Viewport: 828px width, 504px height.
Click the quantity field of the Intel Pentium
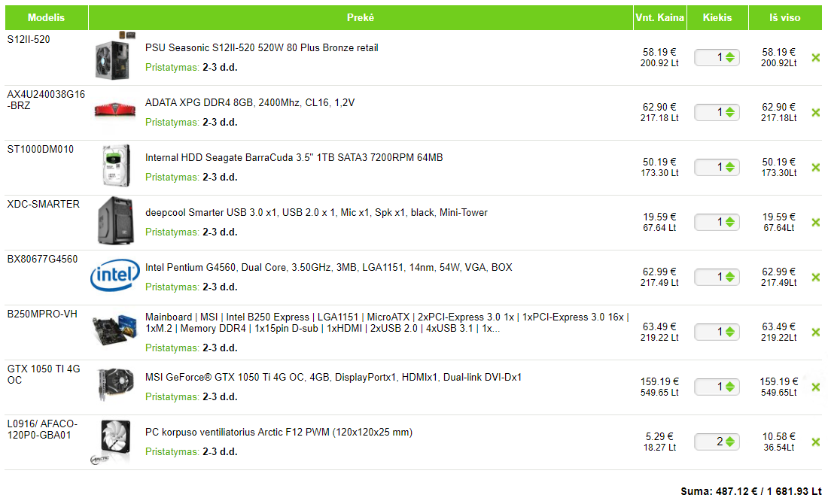711,277
